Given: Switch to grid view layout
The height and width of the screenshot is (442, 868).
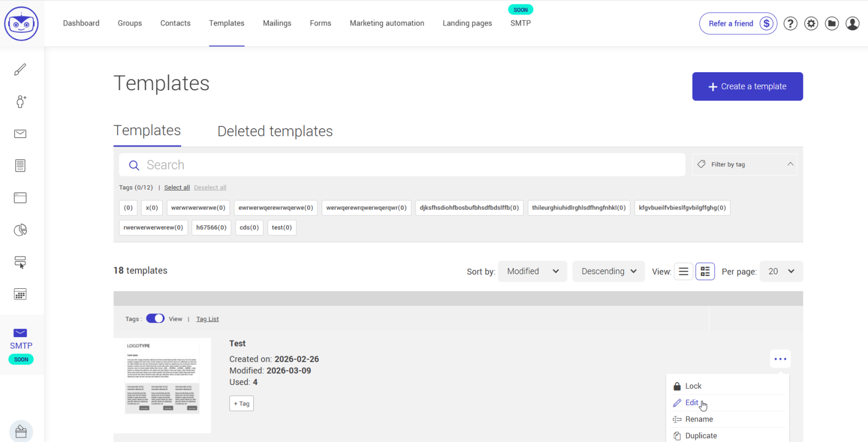Looking at the screenshot, I should [705, 271].
